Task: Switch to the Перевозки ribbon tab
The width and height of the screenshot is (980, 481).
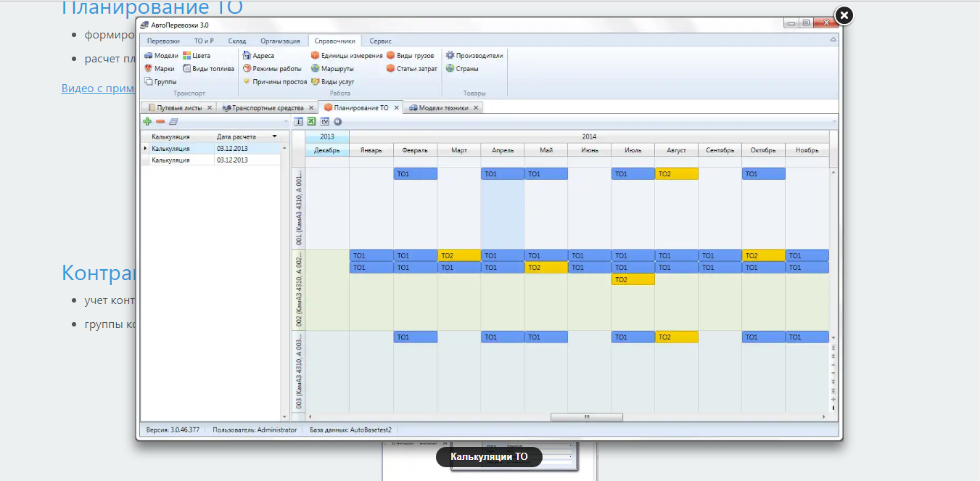Action: pyautogui.click(x=163, y=41)
